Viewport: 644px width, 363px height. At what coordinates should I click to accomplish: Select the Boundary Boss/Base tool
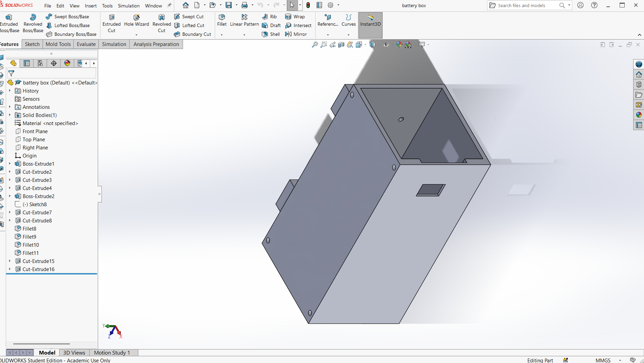click(x=71, y=34)
